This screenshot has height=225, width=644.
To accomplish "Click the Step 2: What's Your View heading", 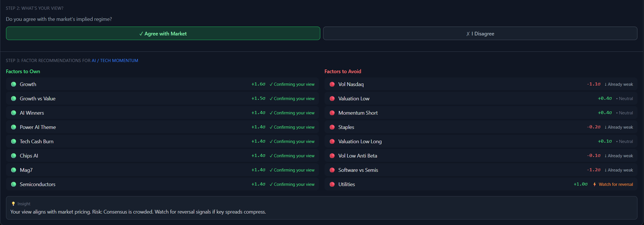I will (35, 8).
